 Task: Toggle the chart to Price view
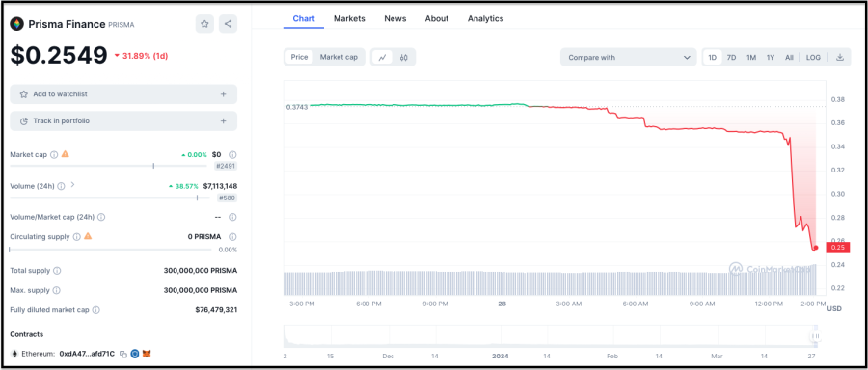[300, 57]
